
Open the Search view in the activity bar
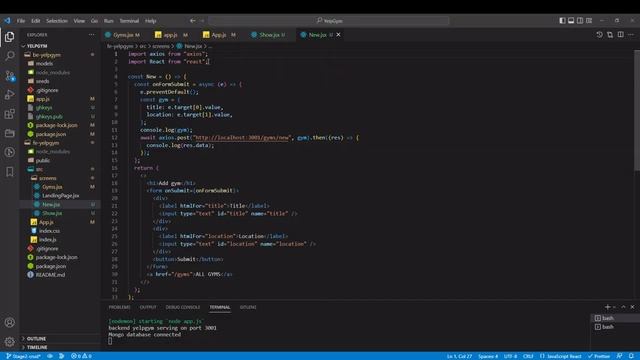(x=9, y=56)
